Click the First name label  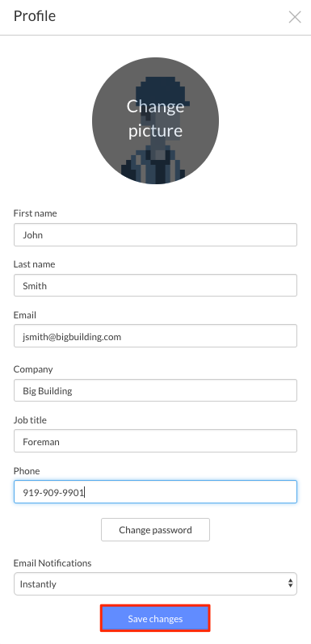tap(36, 213)
